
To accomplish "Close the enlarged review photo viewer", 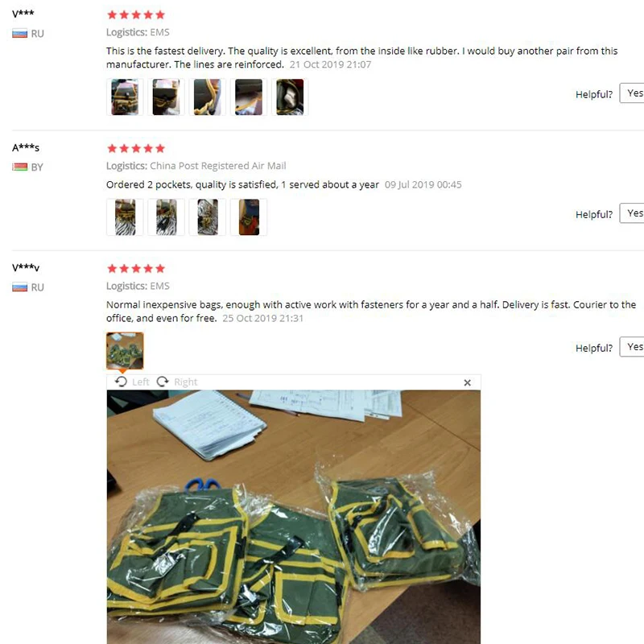I will 467,382.
